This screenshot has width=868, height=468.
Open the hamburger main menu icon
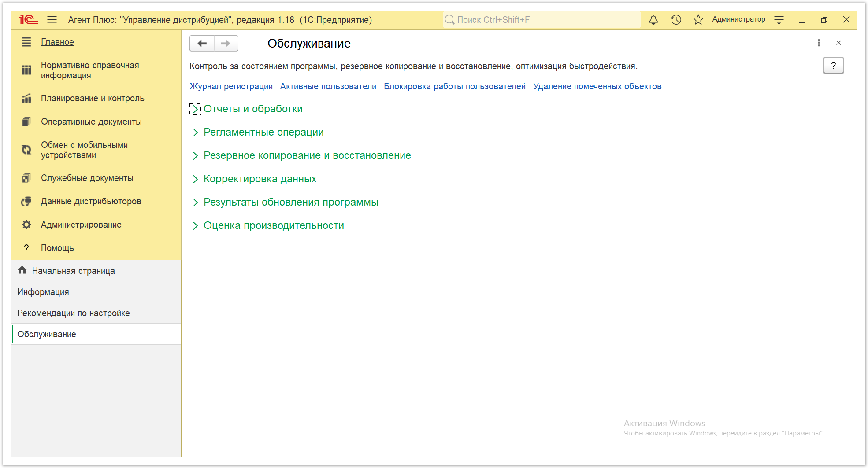point(52,20)
